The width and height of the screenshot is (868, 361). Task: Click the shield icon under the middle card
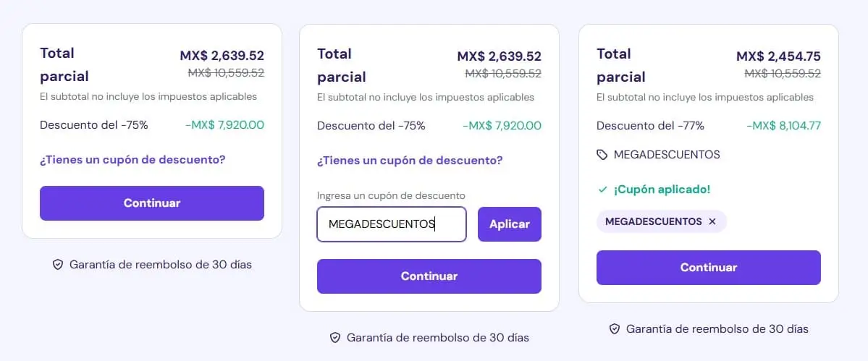(x=335, y=338)
